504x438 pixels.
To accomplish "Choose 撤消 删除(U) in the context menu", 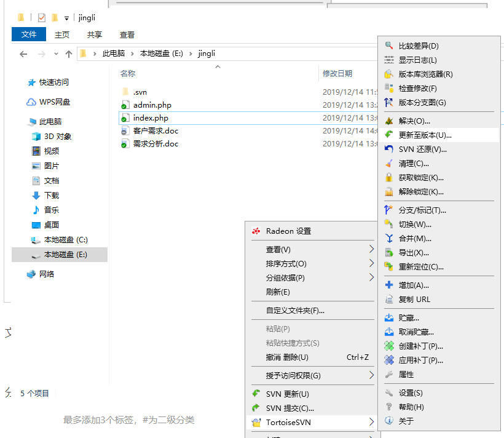I will (287, 357).
